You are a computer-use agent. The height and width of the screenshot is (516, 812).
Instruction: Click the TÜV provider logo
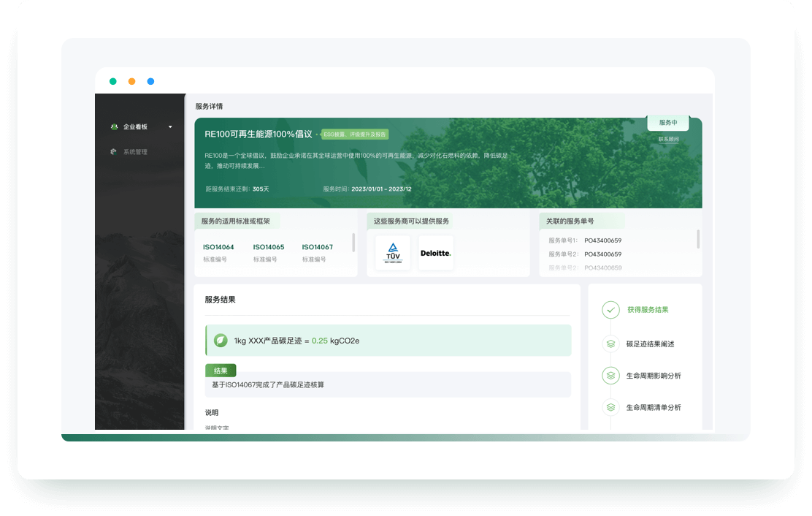click(393, 253)
